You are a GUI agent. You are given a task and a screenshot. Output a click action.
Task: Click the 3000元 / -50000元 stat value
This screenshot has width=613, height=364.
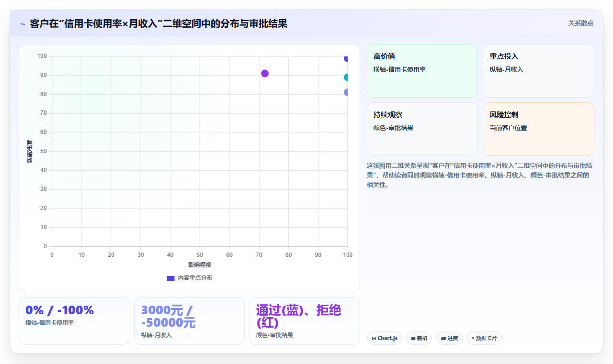point(168,316)
